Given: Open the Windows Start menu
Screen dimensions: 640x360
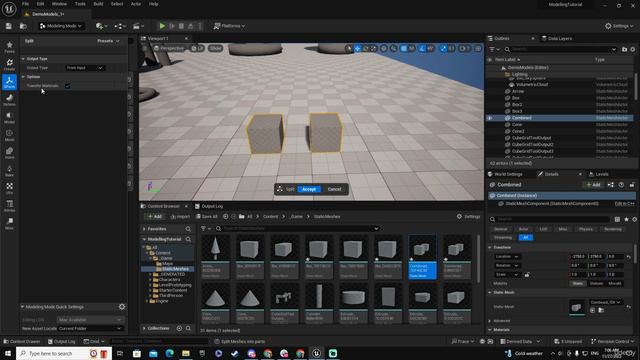Looking at the screenshot, I should point(8,353).
